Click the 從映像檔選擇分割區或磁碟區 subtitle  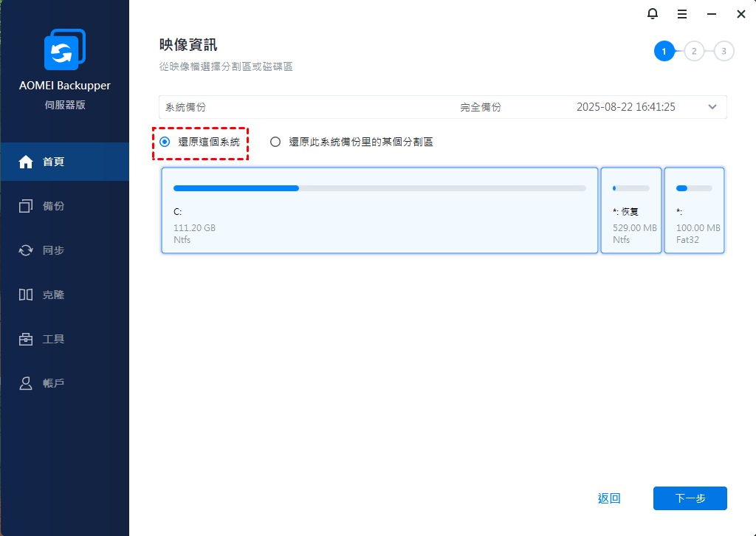tap(226, 66)
